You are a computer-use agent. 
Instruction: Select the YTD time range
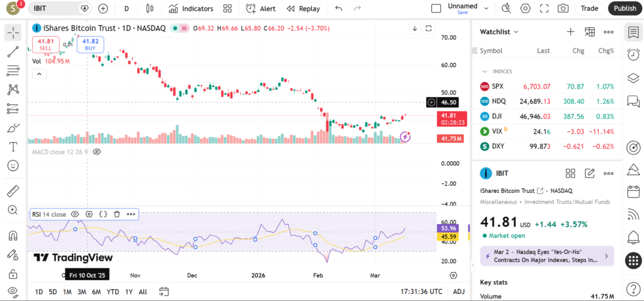coord(113,292)
